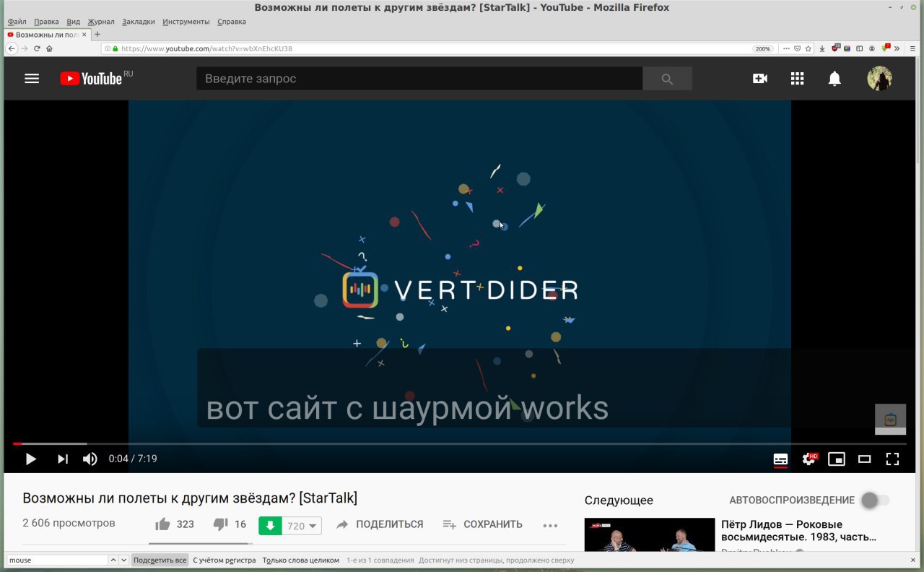Find next match arrow
924x572 pixels.
point(123,560)
